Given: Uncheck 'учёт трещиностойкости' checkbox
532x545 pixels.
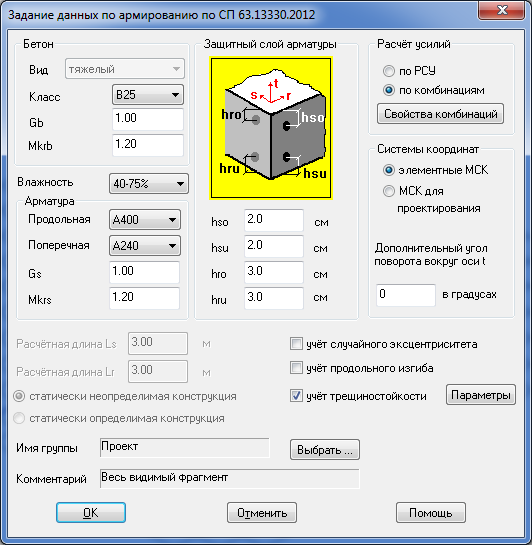Looking at the screenshot, I should pyautogui.click(x=296, y=396).
